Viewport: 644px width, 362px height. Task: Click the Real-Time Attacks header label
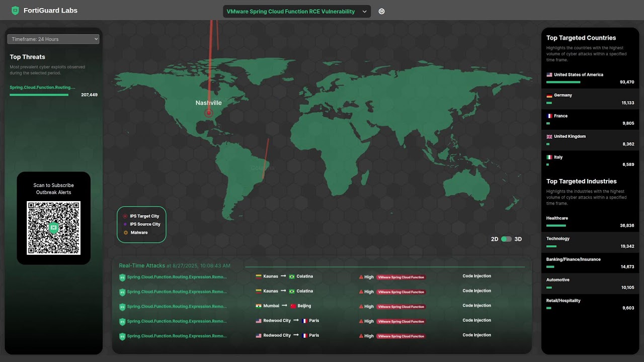pyautogui.click(x=142, y=265)
